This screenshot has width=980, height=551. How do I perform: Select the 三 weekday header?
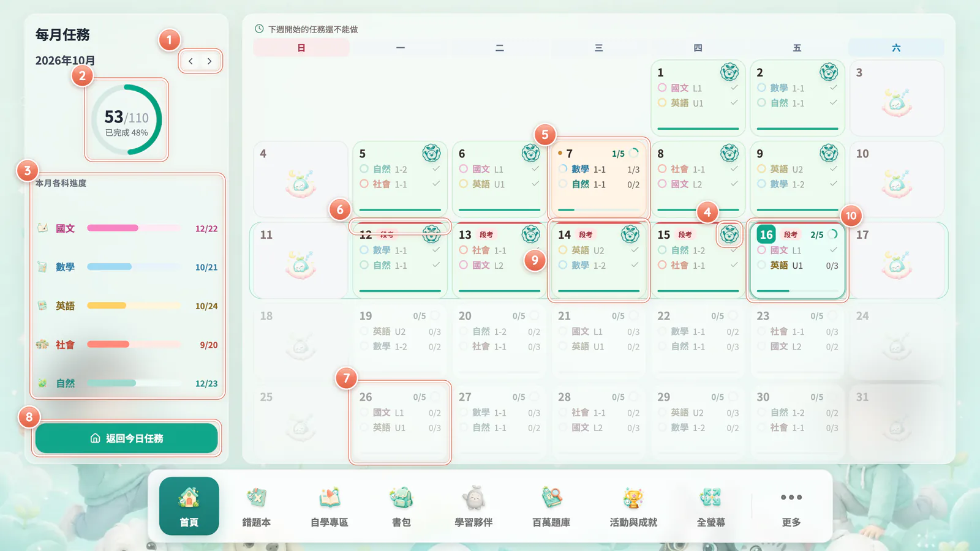click(x=598, y=48)
